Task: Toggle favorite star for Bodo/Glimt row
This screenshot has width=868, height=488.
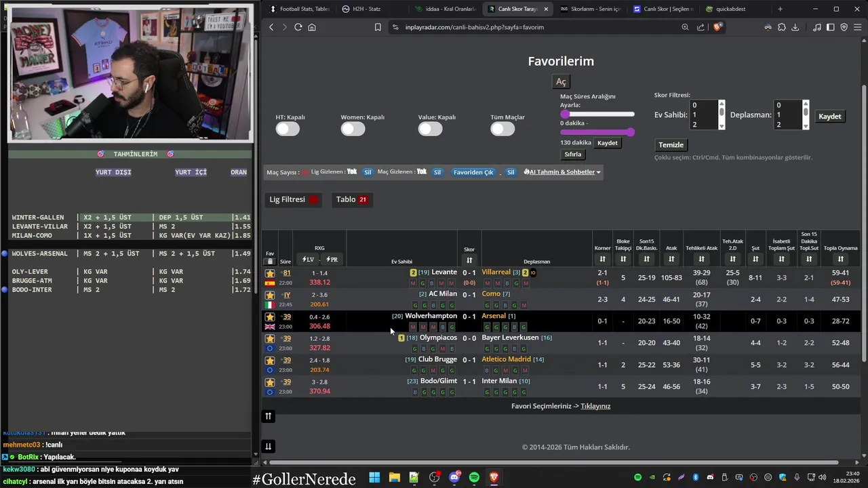Action: (270, 382)
